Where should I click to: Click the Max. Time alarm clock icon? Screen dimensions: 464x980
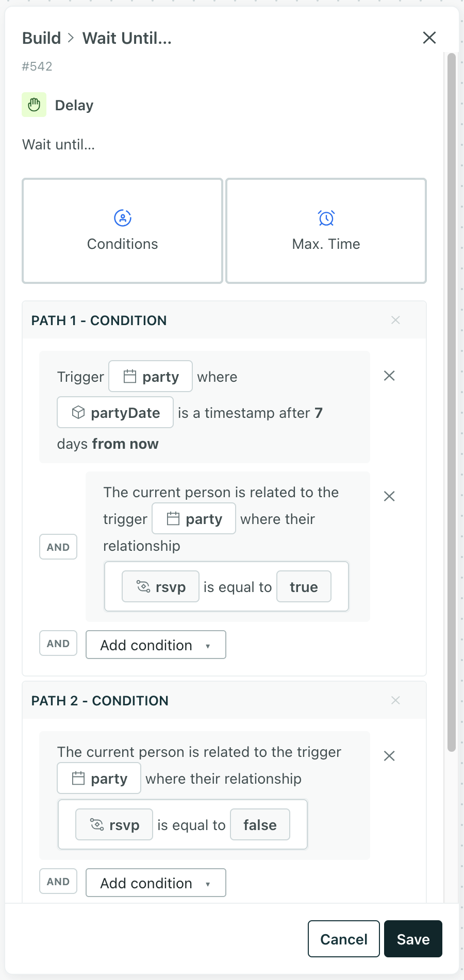click(326, 217)
